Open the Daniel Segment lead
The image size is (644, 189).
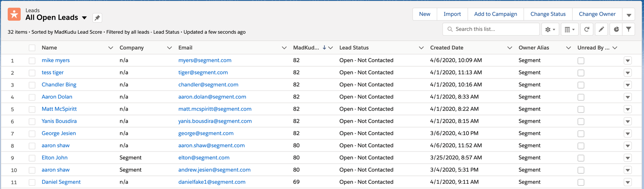(61, 182)
